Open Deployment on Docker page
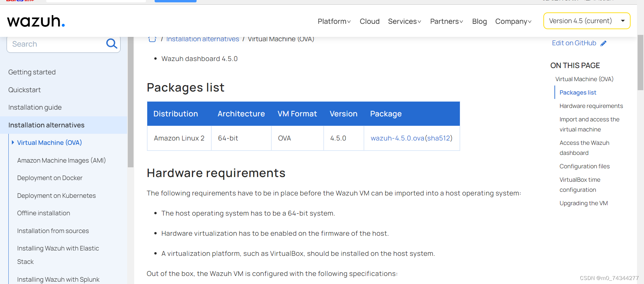This screenshot has width=644, height=284. (x=50, y=178)
